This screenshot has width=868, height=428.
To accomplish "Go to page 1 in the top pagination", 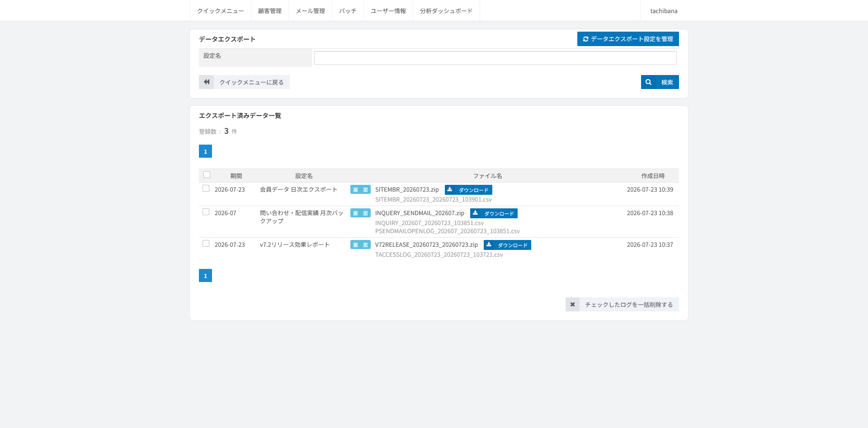I will click(x=205, y=151).
